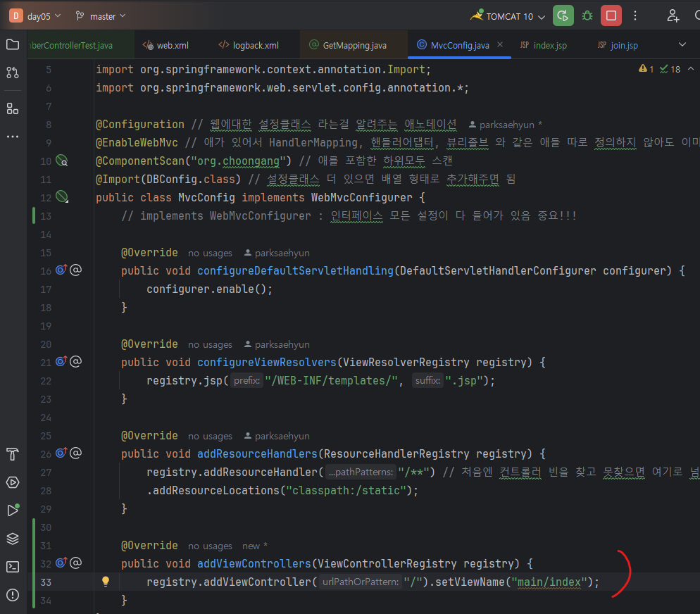Viewport: 700px width, 614px height.
Task: Click the bean gutter icon on line 10
Action: 61,161
